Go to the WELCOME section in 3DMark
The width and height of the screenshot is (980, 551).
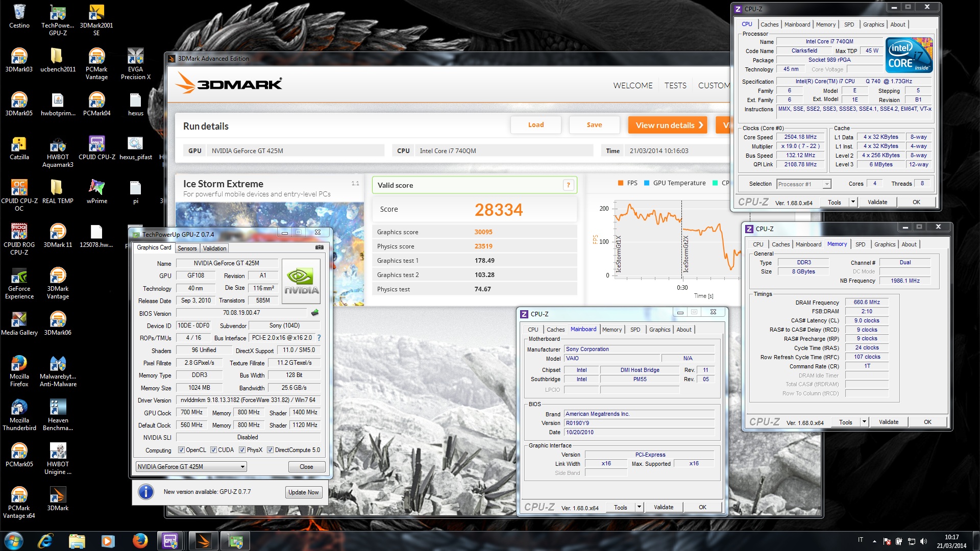pyautogui.click(x=633, y=86)
